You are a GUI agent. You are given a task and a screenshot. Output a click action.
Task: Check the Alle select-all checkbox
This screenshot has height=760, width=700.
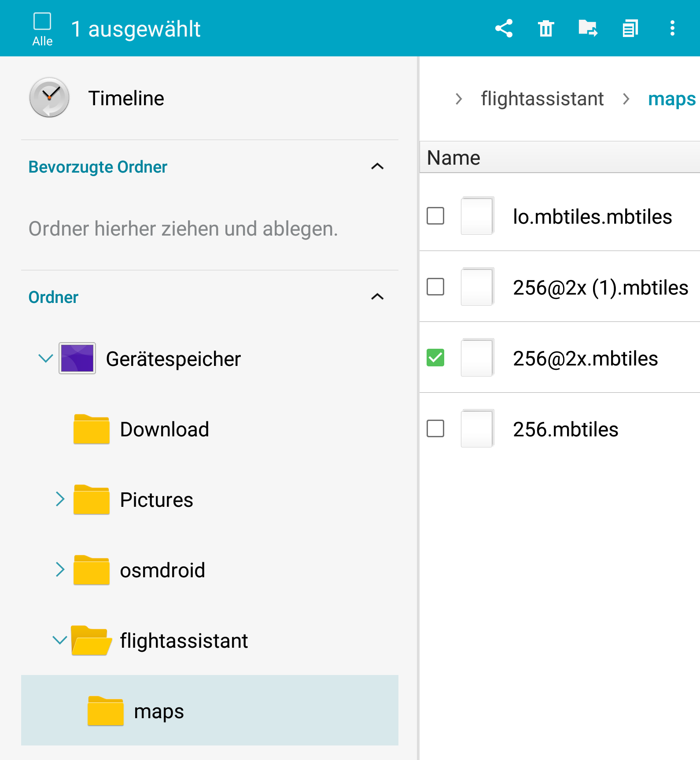click(42, 22)
